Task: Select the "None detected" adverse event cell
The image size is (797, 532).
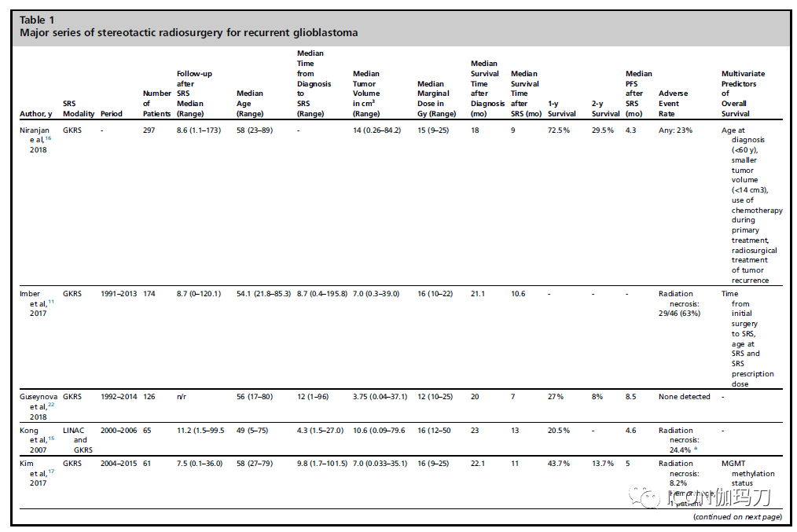Action: (x=684, y=397)
